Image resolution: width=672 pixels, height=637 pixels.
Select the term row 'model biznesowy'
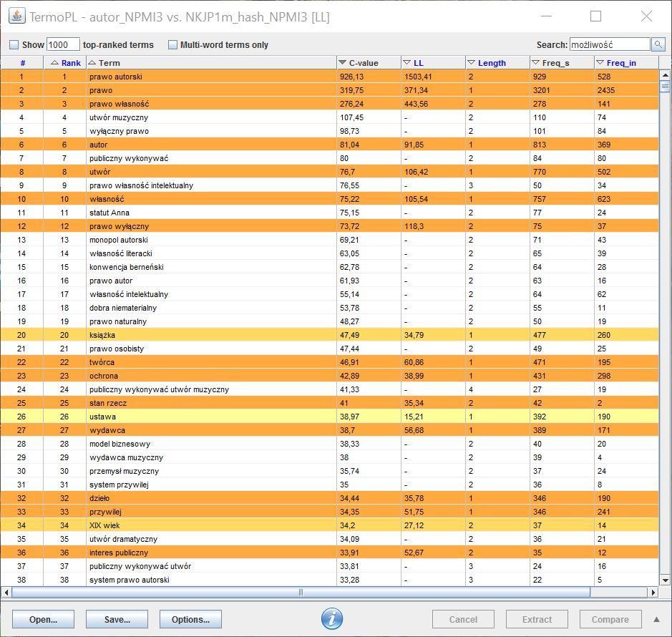tap(330, 444)
